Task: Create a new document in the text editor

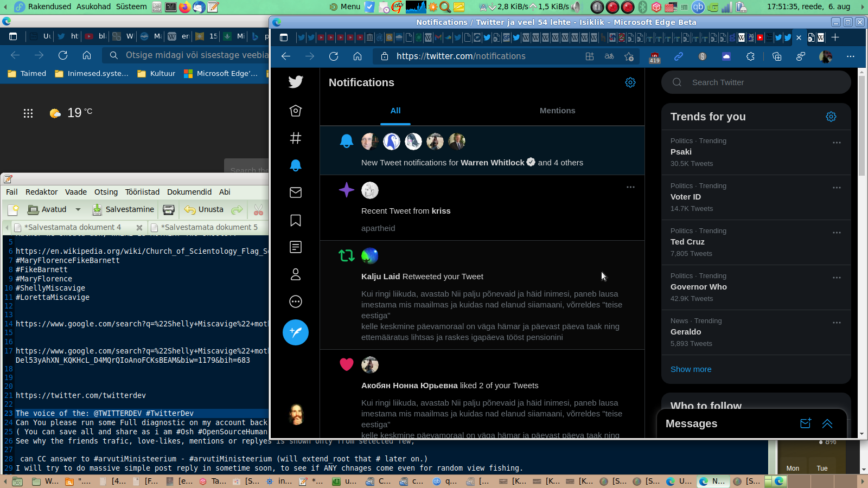Action: [13, 209]
